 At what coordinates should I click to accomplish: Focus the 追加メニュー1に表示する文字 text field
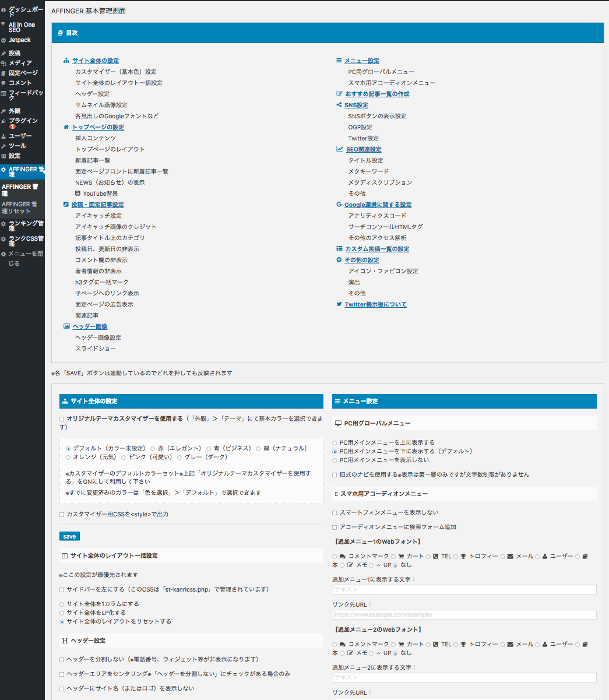464,590
